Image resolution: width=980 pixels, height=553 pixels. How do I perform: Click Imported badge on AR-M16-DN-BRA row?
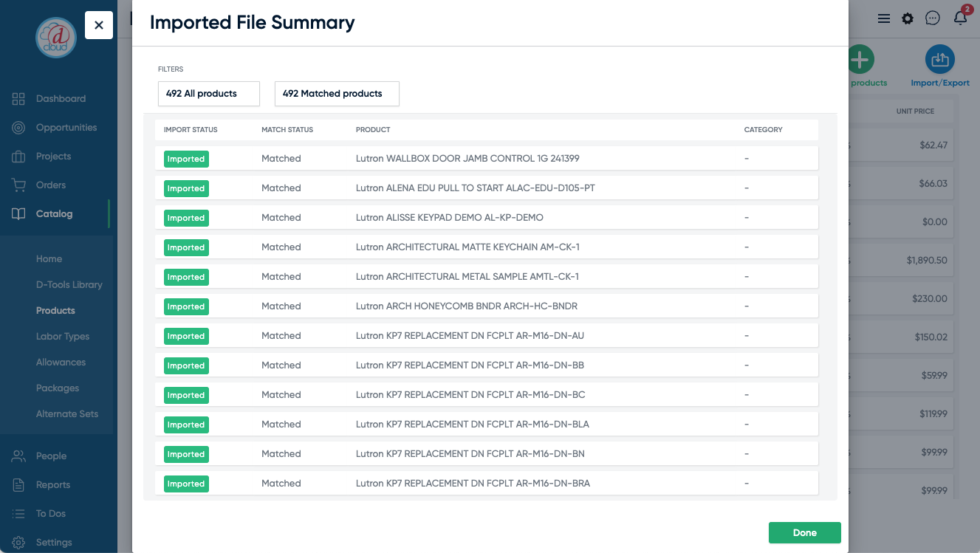point(186,484)
